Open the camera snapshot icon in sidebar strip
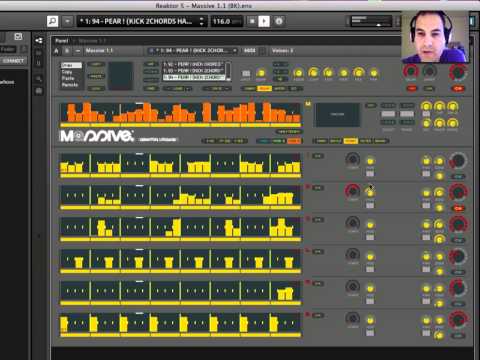Screen dimensions: 480x360 coord(39,91)
